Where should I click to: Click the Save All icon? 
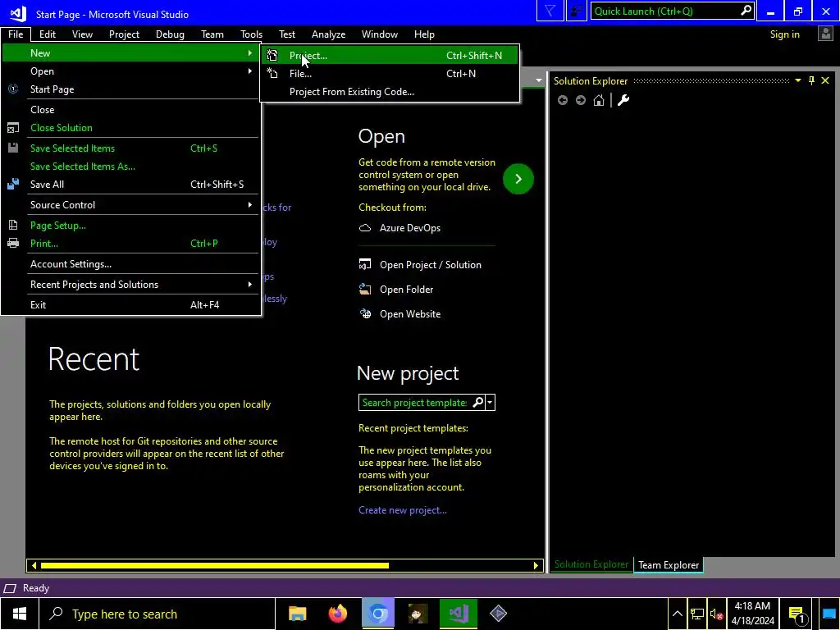point(13,184)
